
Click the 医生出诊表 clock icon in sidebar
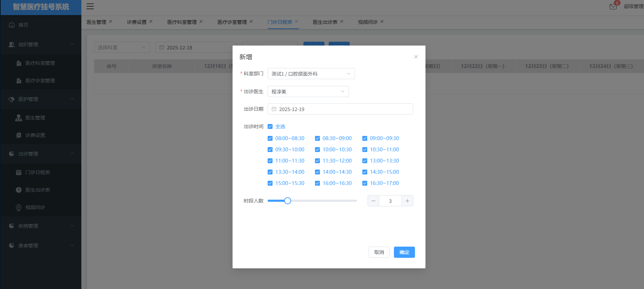[19, 190]
